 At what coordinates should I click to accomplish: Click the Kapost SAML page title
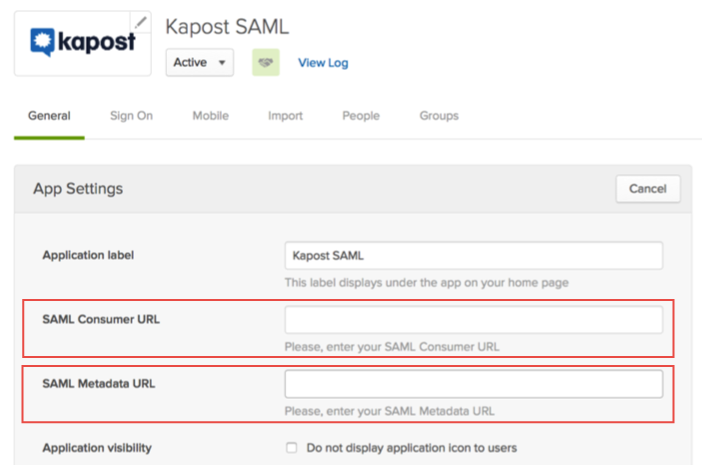227,26
